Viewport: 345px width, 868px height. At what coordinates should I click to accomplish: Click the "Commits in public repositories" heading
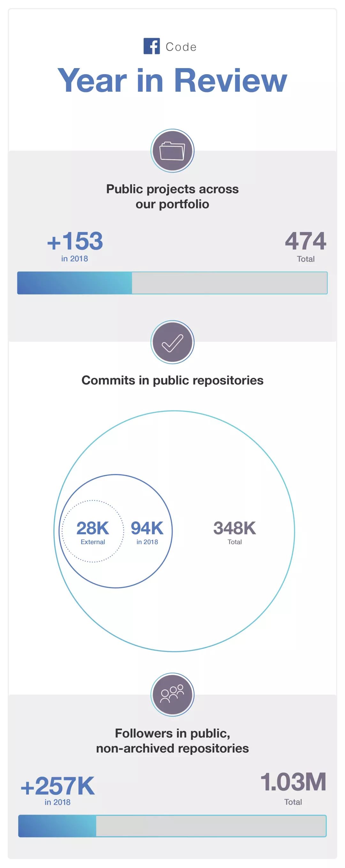(x=172, y=380)
